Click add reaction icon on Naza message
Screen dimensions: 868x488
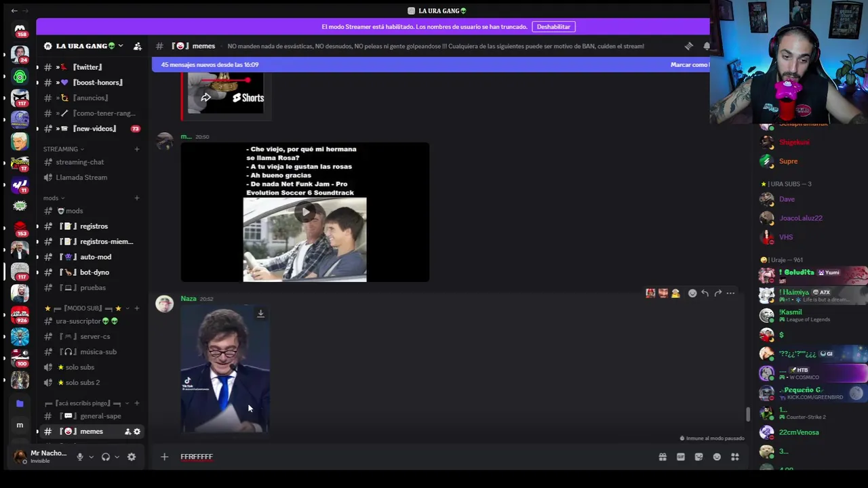tap(692, 293)
